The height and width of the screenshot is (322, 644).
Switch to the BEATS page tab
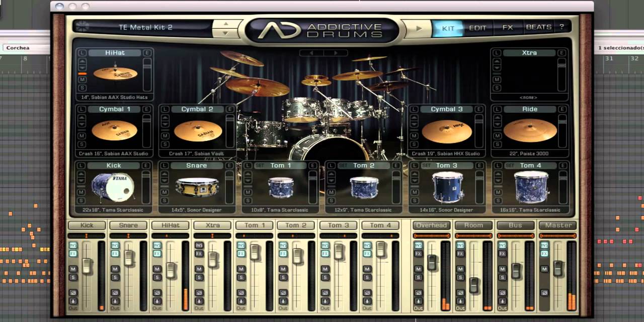coord(538,28)
